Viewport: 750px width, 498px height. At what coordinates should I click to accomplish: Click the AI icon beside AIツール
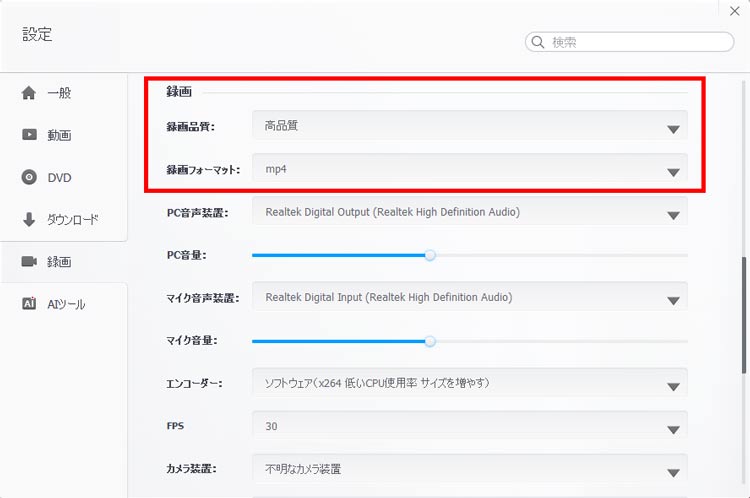click(x=29, y=304)
